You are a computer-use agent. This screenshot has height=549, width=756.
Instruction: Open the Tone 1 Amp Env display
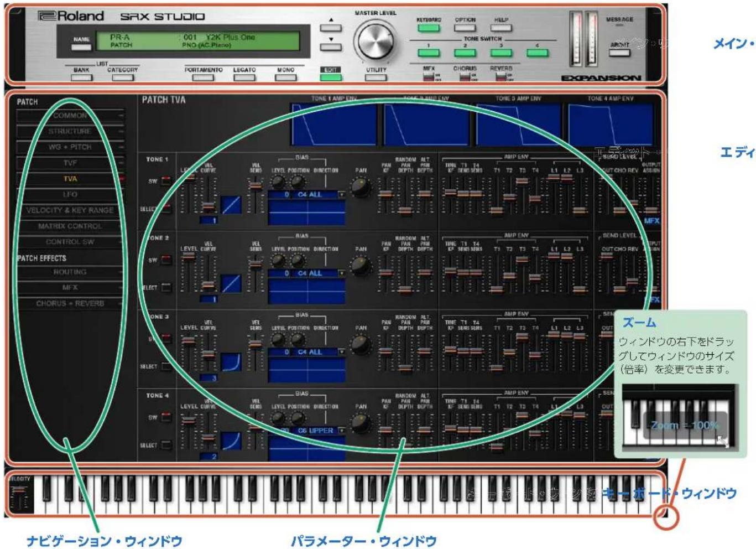(333, 123)
